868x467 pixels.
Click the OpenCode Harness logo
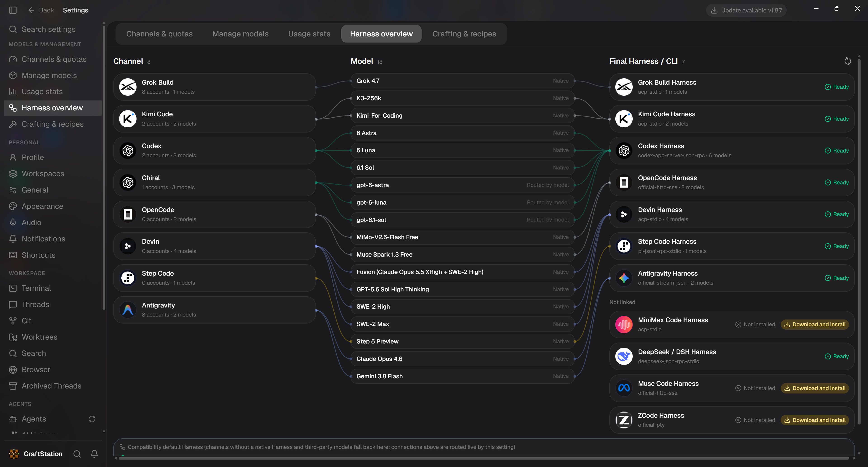pos(624,182)
